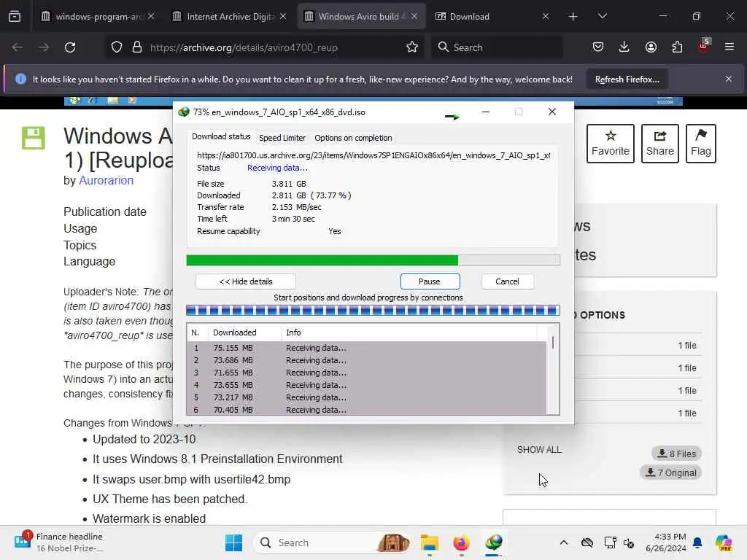This screenshot has height=560, width=747.
Task: Click taskbar Search box
Action: (333, 542)
